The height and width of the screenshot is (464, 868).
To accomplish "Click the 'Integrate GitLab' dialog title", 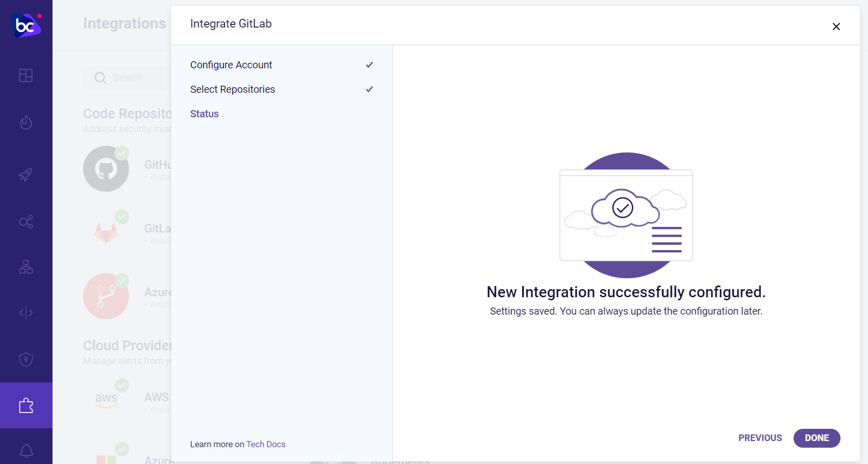I will point(231,24).
